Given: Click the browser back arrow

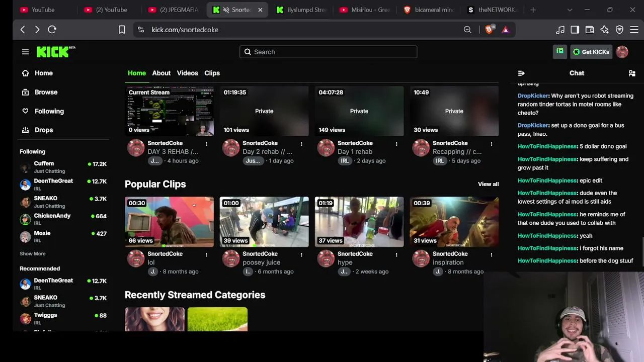Looking at the screenshot, I should [x=23, y=30].
